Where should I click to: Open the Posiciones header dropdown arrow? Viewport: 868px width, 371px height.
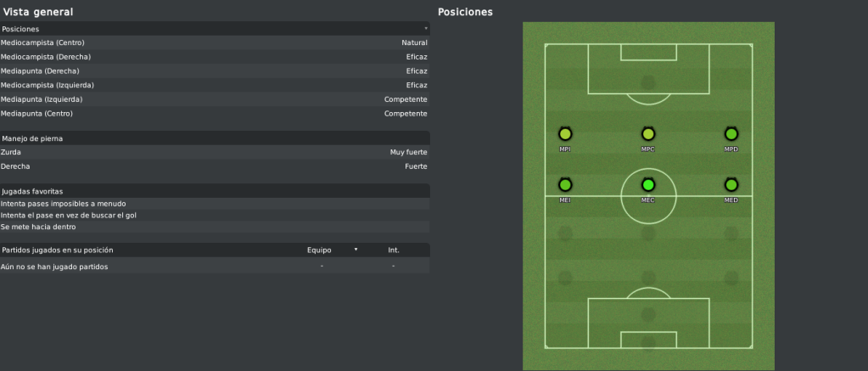tap(426, 28)
